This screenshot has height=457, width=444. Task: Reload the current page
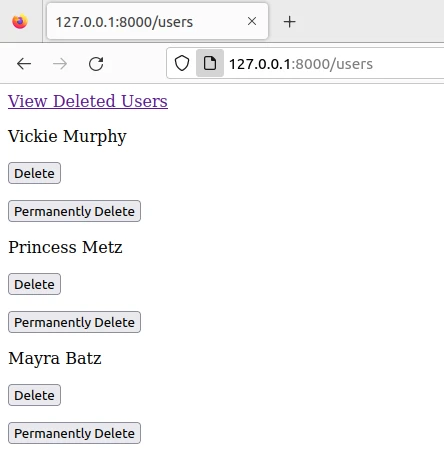coord(96,64)
